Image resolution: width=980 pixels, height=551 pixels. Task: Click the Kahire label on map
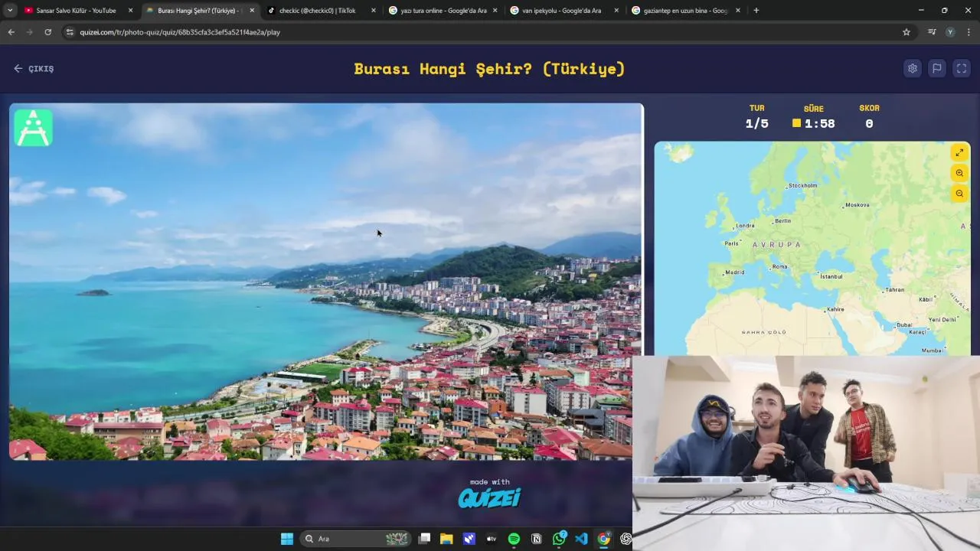tap(835, 309)
